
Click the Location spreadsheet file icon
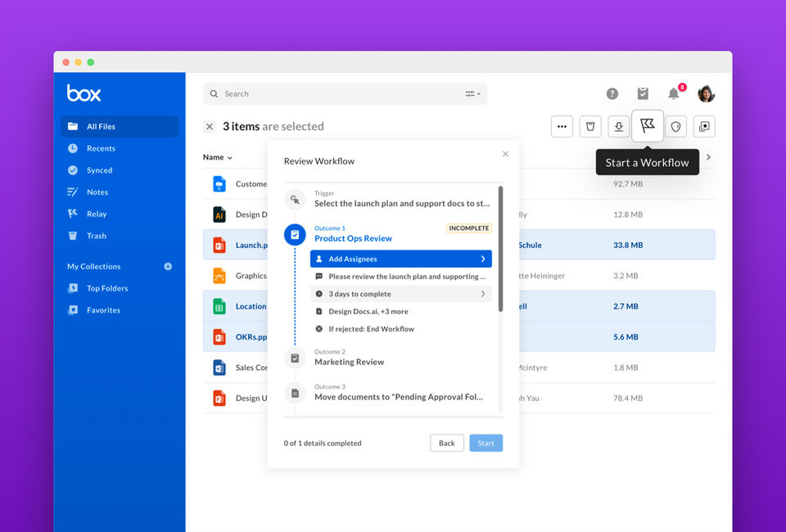tap(219, 306)
